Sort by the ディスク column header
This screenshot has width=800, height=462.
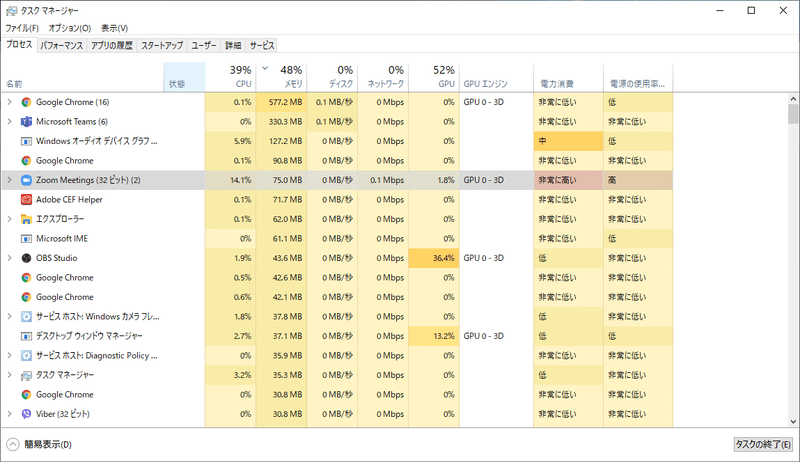click(332, 76)
